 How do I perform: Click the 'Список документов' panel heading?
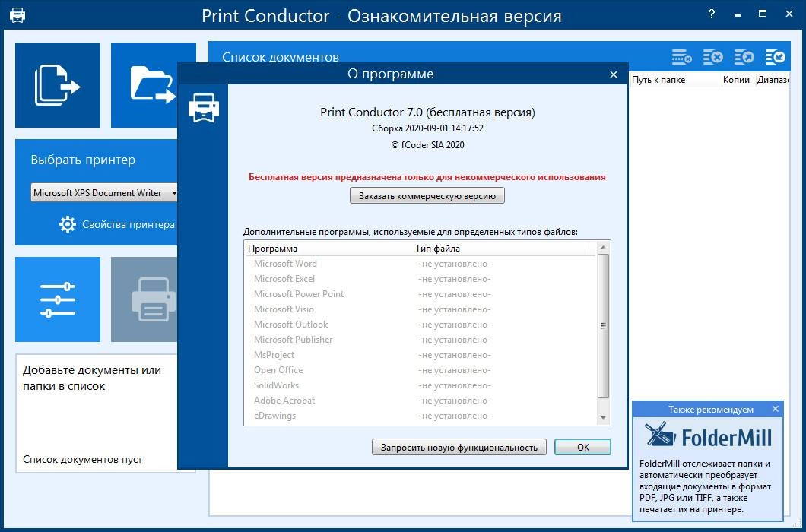pyautogui.click(x=280, y=57)
